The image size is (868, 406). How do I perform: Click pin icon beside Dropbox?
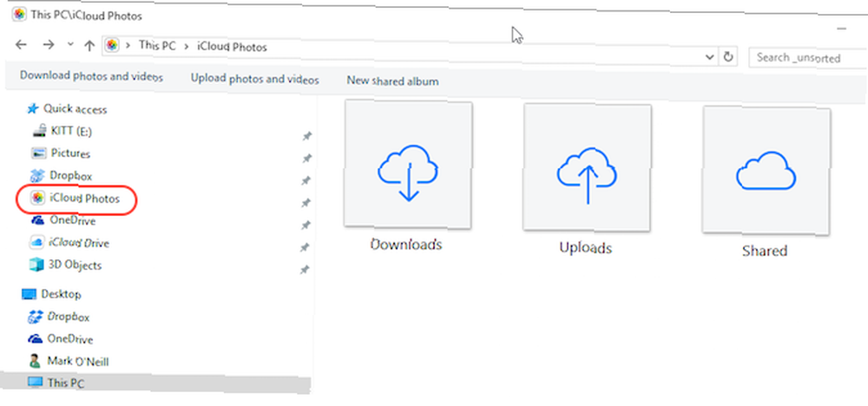[x=306, y=180]
